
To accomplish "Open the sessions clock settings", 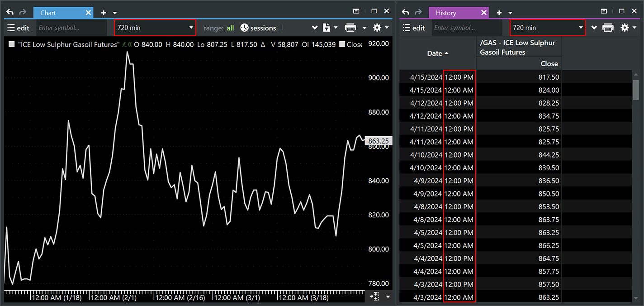I will [x=258, y=28].
